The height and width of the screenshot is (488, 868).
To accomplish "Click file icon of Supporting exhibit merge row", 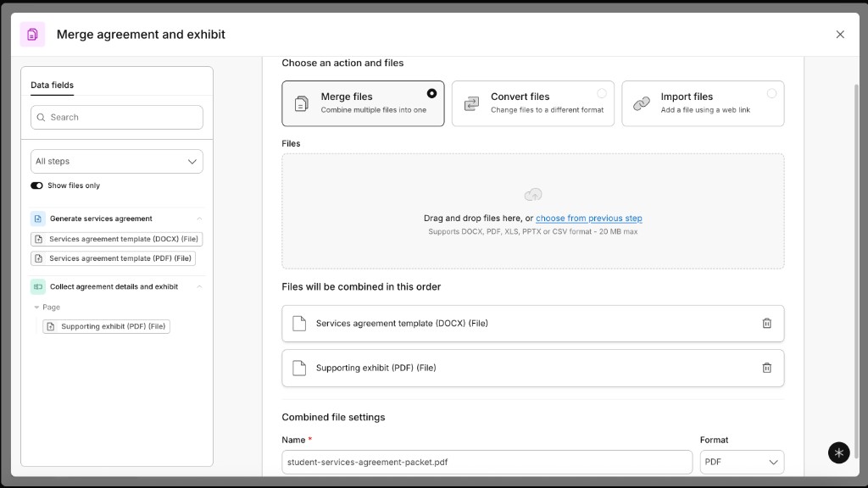I will coord(299,368).
